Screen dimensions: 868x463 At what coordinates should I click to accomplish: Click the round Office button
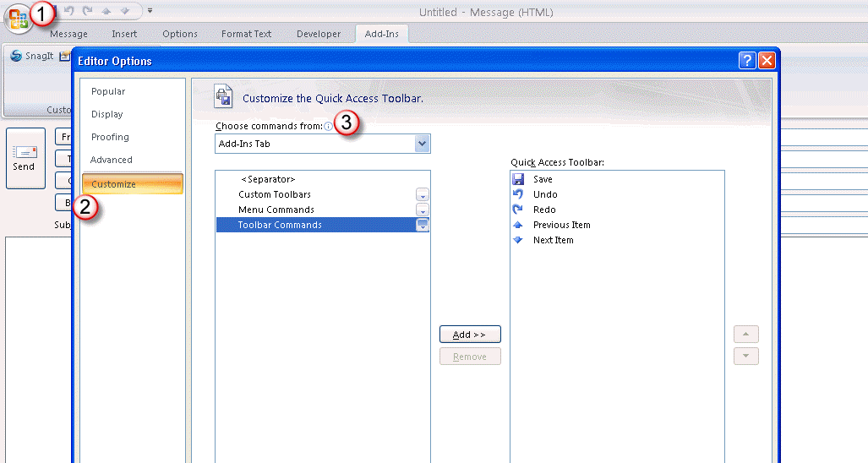point(17,18)
